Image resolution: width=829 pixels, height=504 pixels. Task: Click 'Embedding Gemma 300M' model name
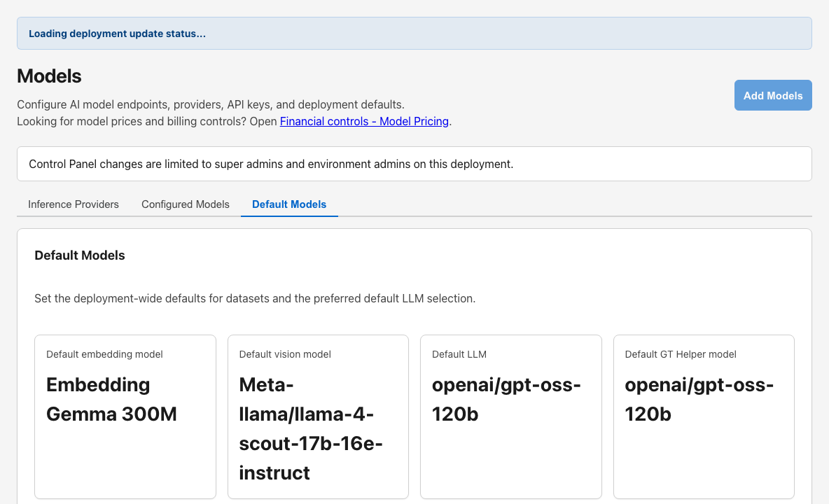(111, 400)
